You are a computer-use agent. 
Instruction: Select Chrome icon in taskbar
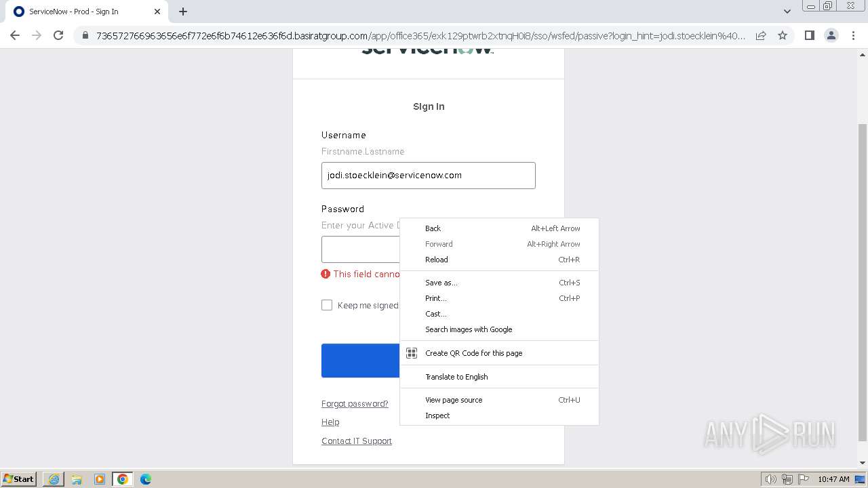[x=123, y=479]
